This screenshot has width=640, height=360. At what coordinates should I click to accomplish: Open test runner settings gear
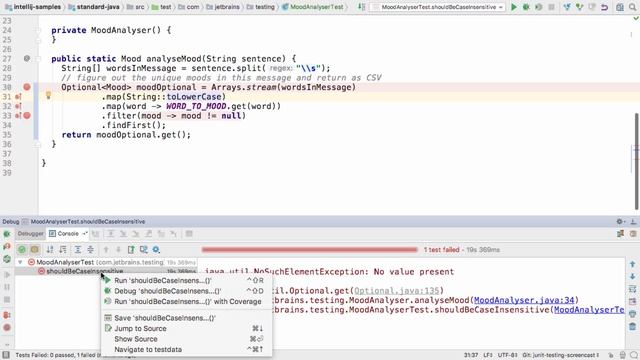click(x=156, y=249)
